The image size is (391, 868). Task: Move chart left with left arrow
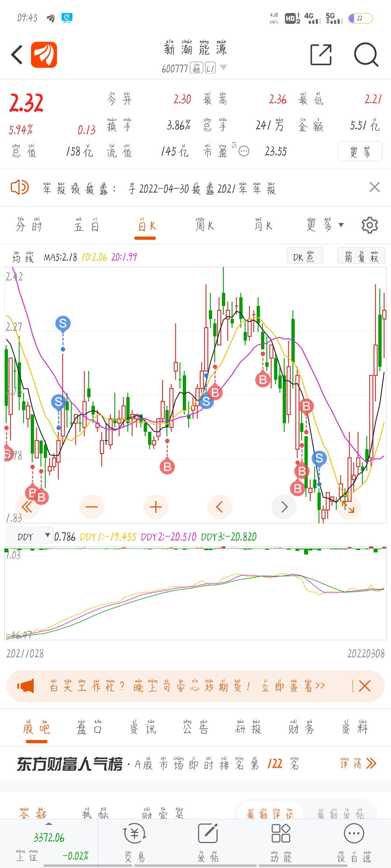click(x=220, y=507)
